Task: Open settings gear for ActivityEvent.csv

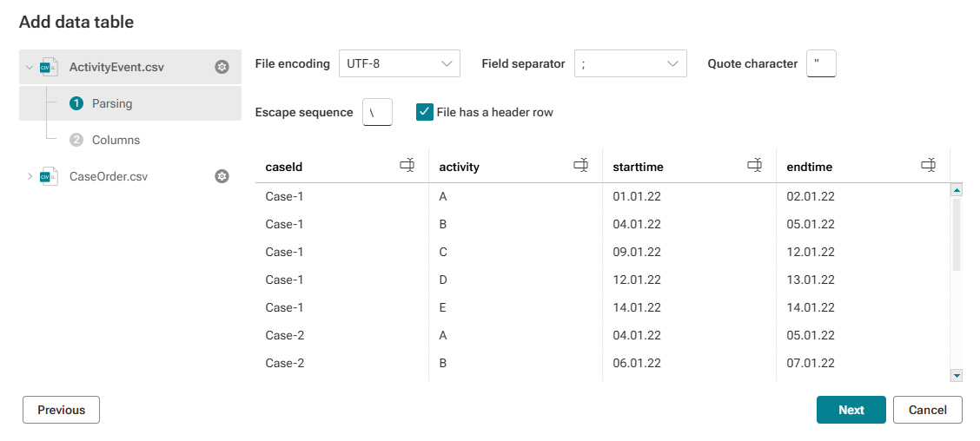Action: pyautogui.click(x=222, y=67)
